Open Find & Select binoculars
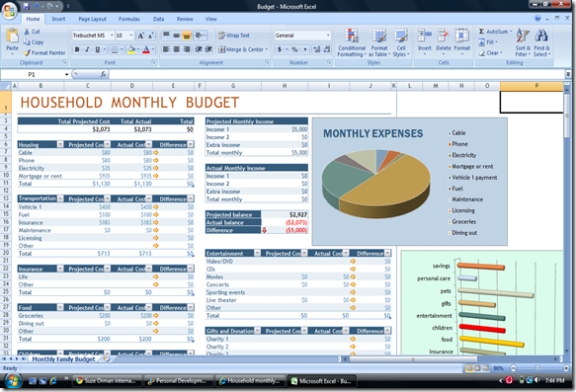 [x=541, y=42]
